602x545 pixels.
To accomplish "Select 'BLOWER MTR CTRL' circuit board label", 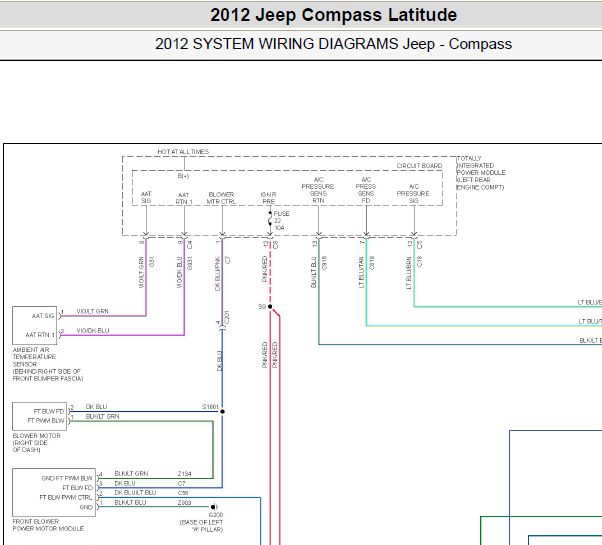I will point(221,198).
